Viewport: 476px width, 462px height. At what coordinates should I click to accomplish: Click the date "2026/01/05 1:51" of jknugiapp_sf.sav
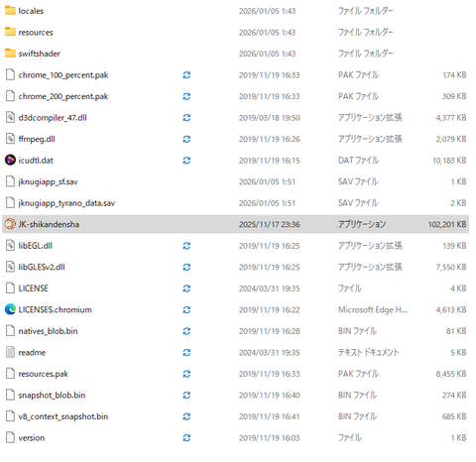coord(267,181)
